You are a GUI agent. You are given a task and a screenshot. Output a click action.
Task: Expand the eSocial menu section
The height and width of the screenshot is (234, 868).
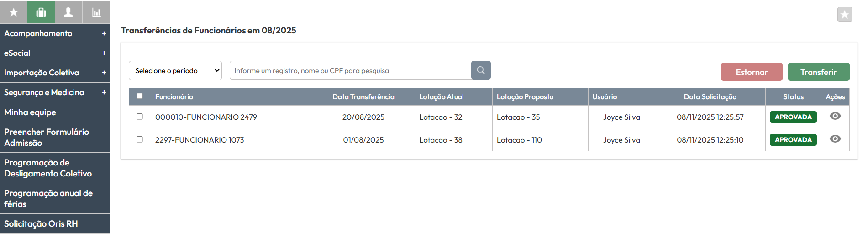[x=55, y=53]
